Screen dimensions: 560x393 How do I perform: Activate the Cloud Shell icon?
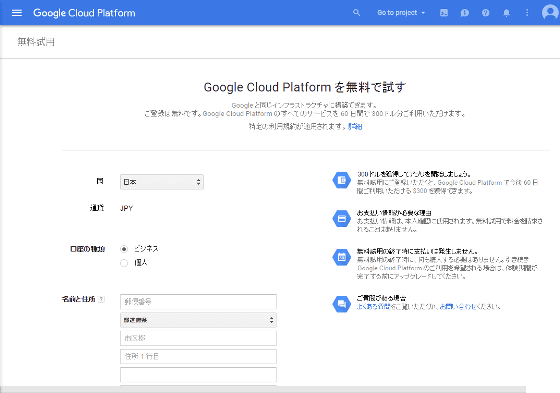[x=444, y=13]
